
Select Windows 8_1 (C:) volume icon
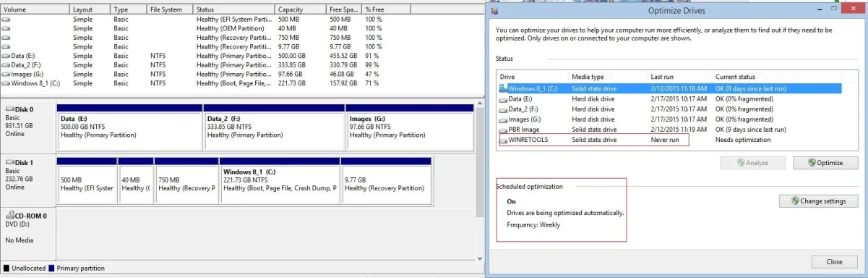(7, 83)
